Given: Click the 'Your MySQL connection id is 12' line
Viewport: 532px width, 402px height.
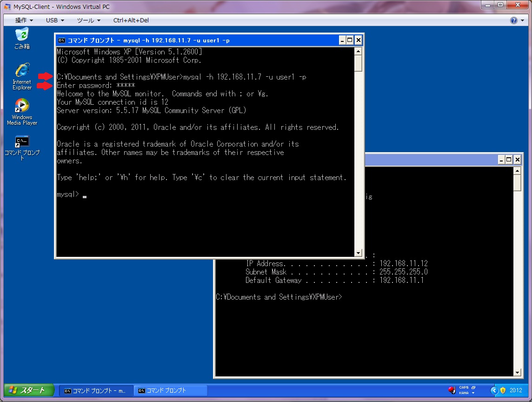Looking at the screenshot, I should [112, 102].
